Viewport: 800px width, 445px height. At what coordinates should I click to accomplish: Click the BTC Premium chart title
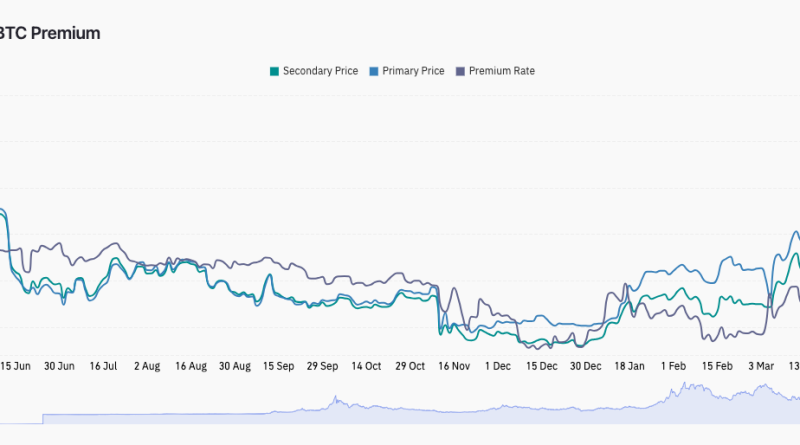(x=49, y=33)
